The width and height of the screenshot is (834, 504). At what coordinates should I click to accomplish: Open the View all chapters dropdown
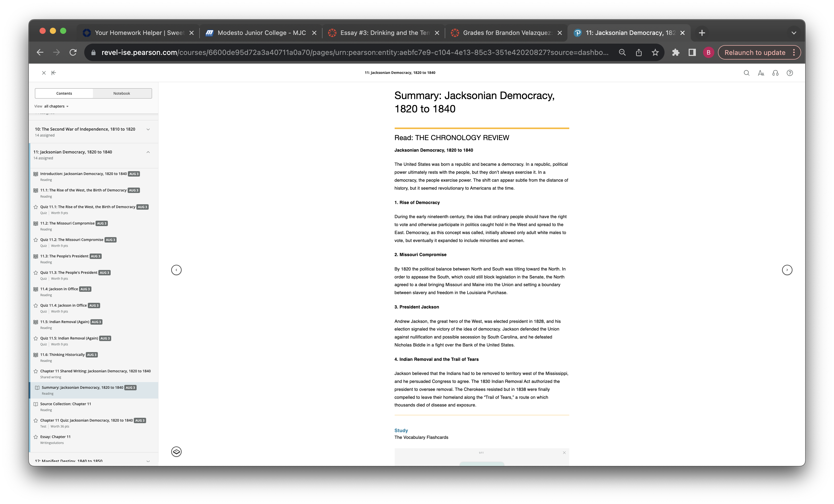51,106
